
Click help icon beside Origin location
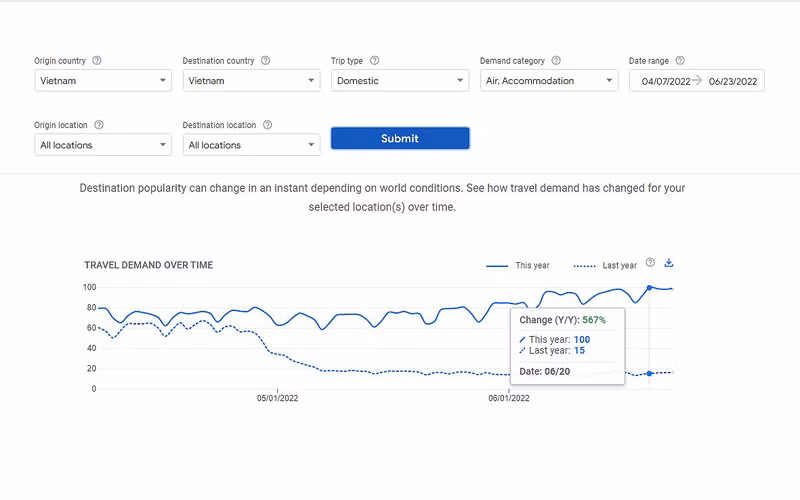pyautogui.click(x=99, y=125)
